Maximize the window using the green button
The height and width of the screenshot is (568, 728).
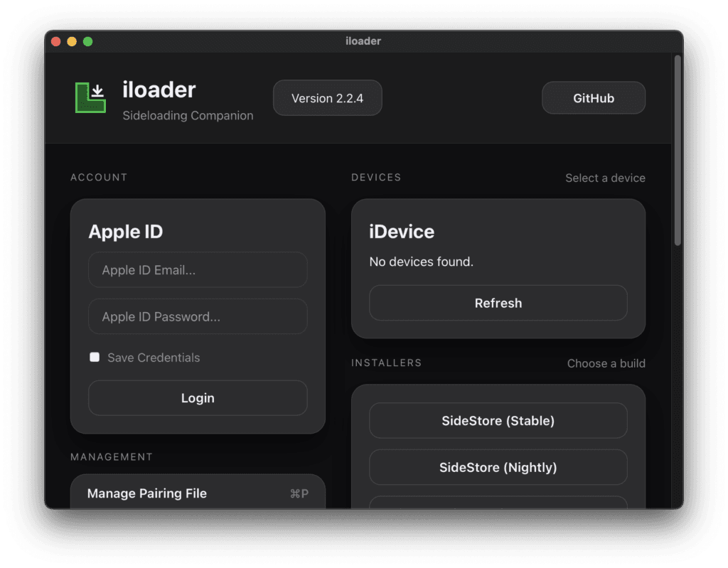pos(87,41)
